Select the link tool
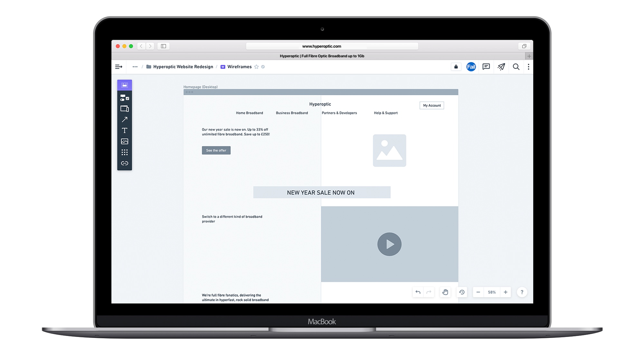The width and height of the screenshot is (644, 354). 125,163
